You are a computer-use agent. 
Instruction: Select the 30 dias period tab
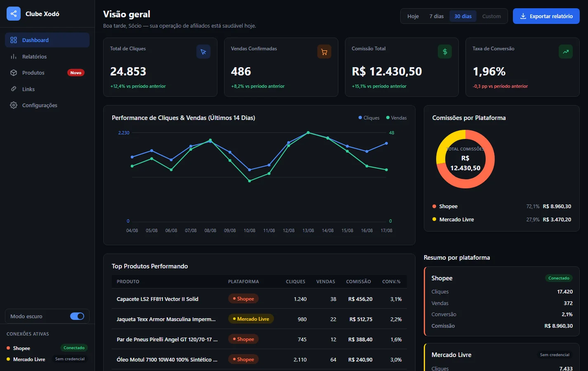click(463, 16)
